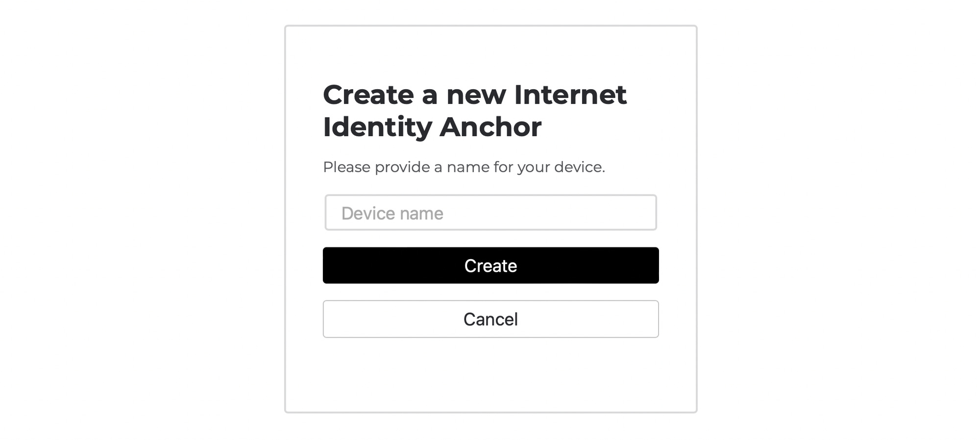980x440 pixels.
Task: Submit the form with Create
Action: (490, 266)
